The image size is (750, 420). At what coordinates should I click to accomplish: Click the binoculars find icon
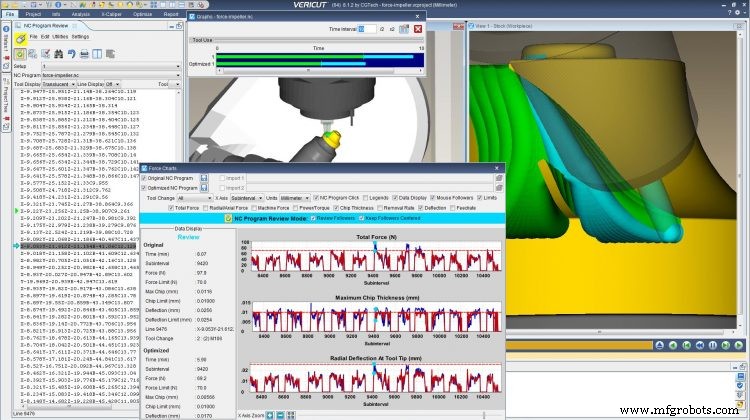58,54
